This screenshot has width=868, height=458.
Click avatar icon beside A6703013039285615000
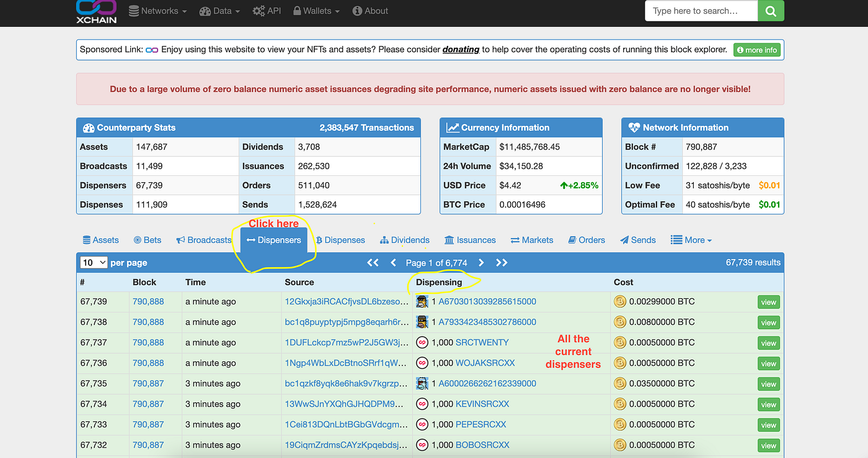point(422,302)
